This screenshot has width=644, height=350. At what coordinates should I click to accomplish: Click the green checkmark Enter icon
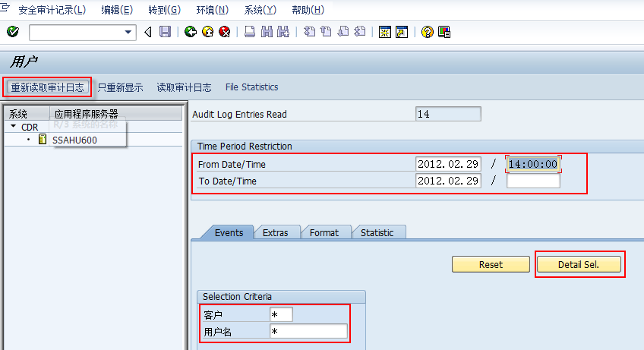(12, 32)
